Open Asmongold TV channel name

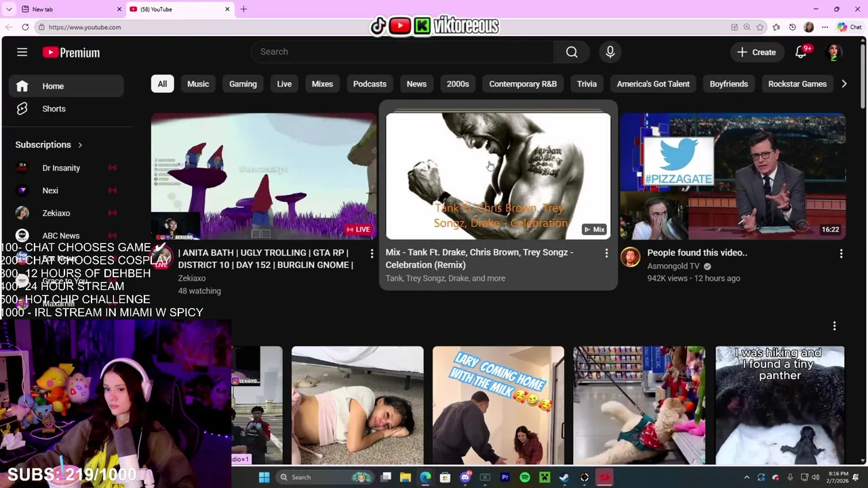pyautogui.click(x=673, y=266)
